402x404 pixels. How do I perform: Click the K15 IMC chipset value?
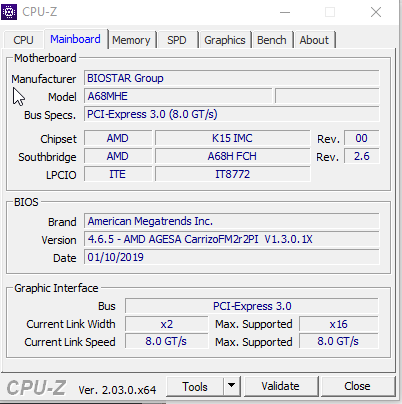(232, 138)
